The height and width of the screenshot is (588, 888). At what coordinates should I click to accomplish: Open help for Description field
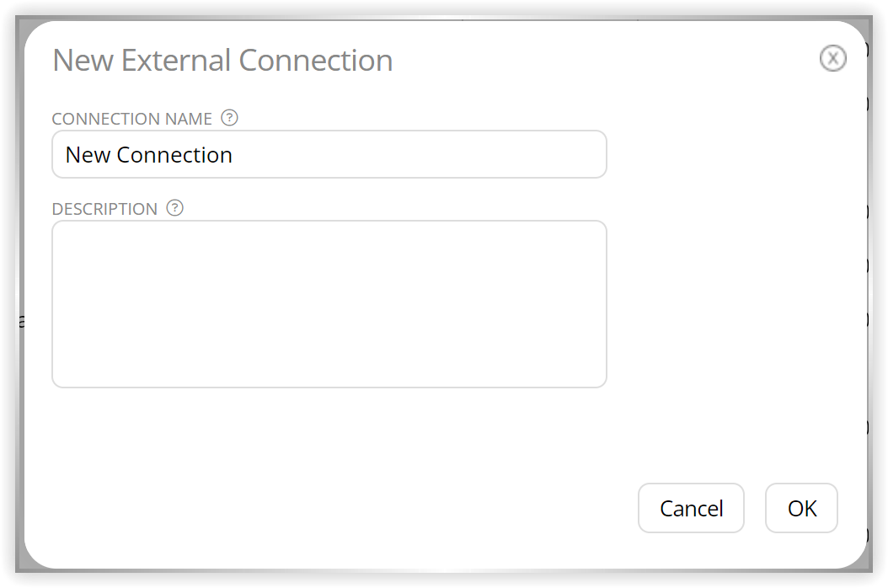click(x=175, y=208)
